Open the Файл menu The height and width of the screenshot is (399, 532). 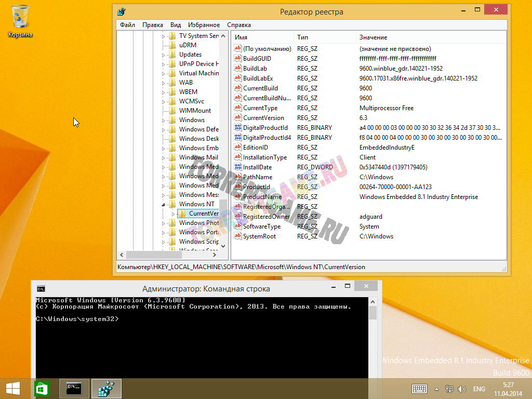tap(127, 25)
